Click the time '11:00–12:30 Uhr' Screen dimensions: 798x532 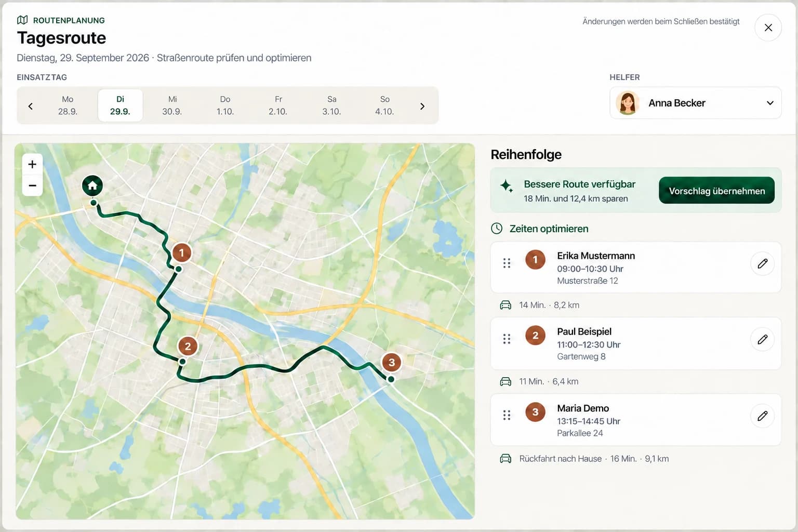click(x=589, y=344)
